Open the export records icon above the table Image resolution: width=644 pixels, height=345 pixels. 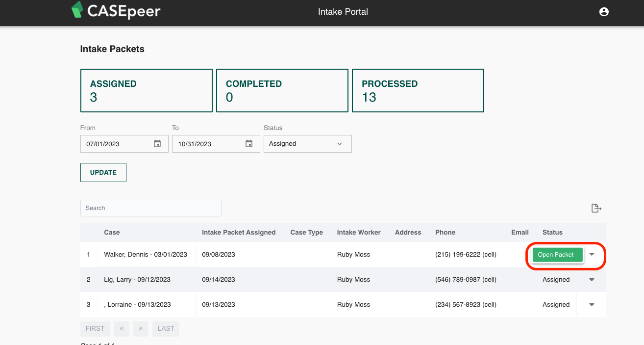[x=596, y=208]
